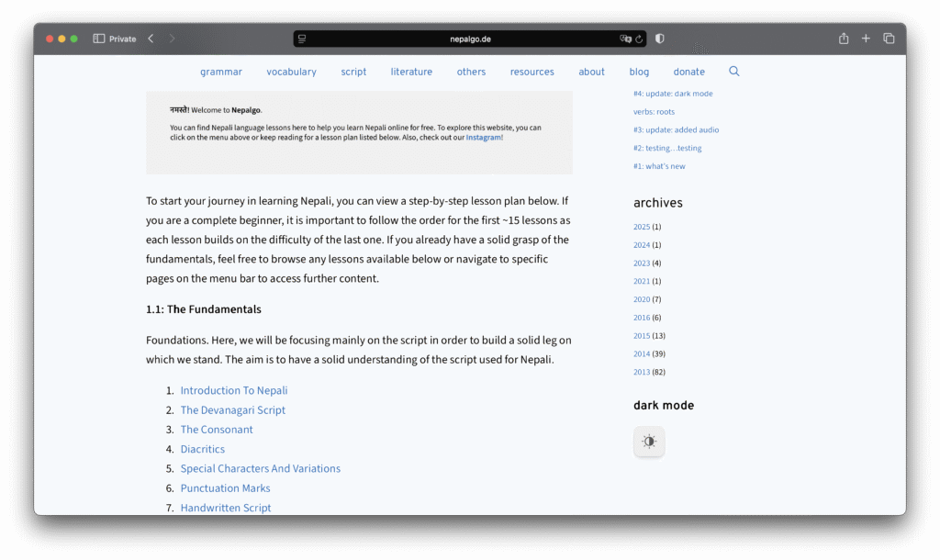This screenshot has width=940, height=560.
Task: Open The Devanagari Script lesson
Action: (232, 410)
